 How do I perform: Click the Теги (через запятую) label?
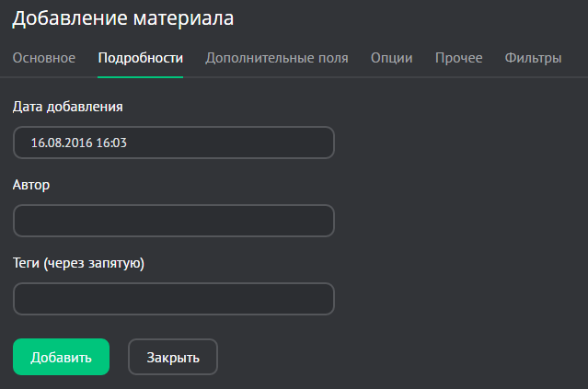(x=79, y=263)
